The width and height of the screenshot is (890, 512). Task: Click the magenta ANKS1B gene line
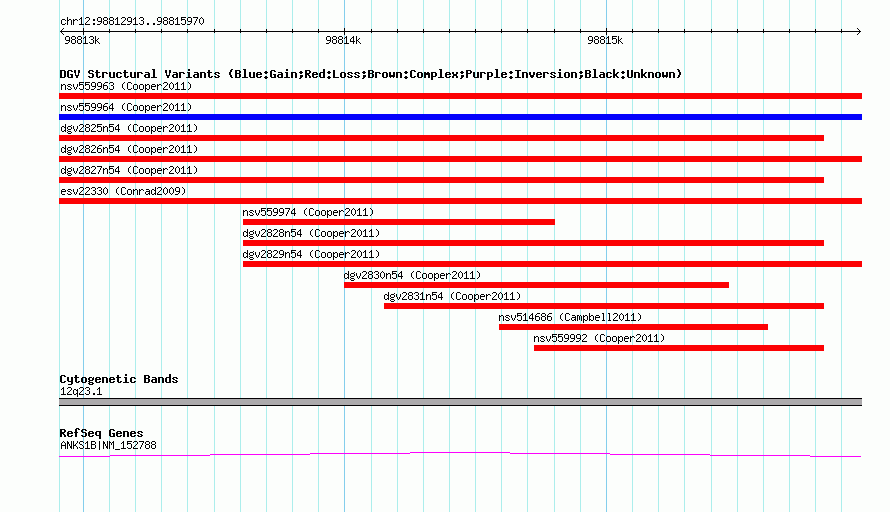pyautogui.click(x=460, y=454)
